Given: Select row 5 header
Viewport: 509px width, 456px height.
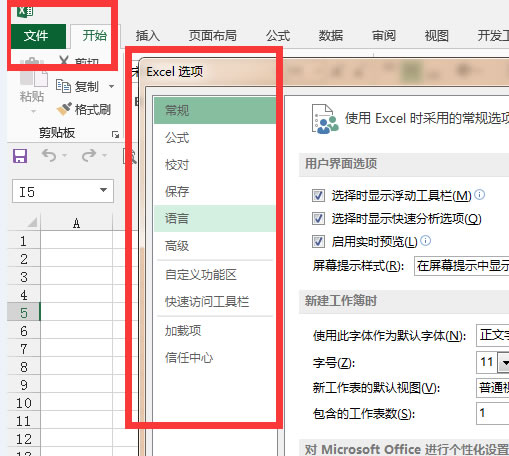Looking at the screenshot, I should coord(24,313).
